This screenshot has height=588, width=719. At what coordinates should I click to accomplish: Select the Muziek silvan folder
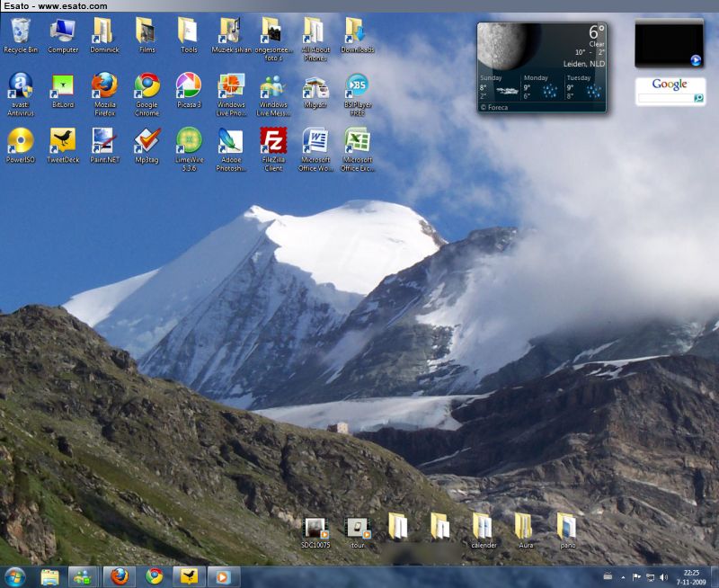tap(231, 35)
